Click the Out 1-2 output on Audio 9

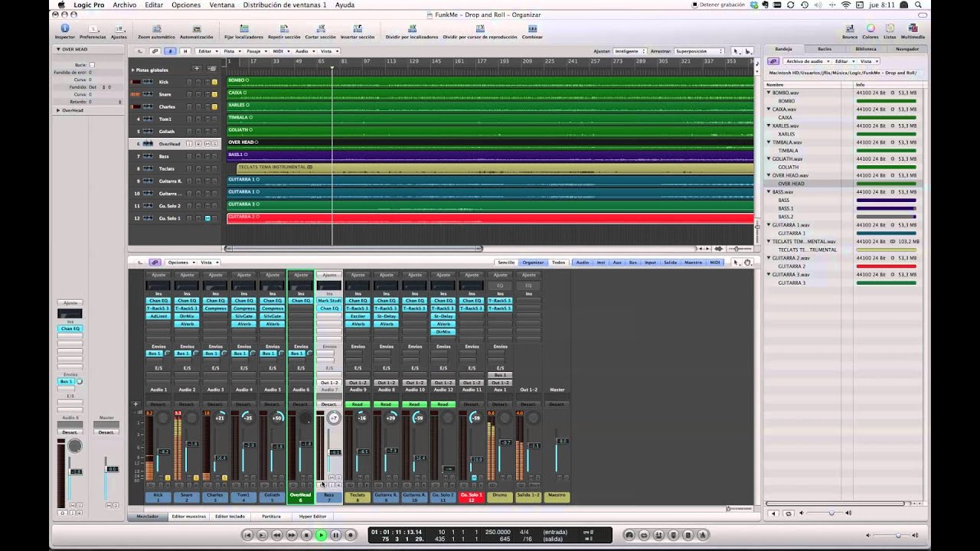pos(358,383)
